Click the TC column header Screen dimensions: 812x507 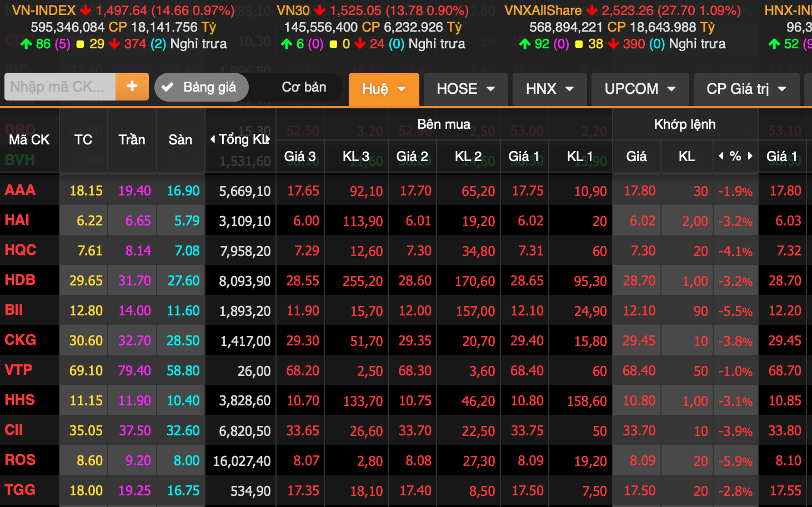pyautogui.click(x=83, y=140)
